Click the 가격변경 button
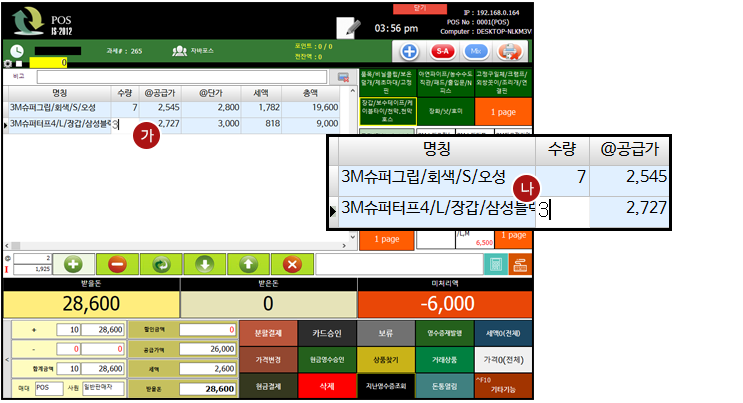Image resolution: width=743 pixels, height=403 pixels. 268,360
